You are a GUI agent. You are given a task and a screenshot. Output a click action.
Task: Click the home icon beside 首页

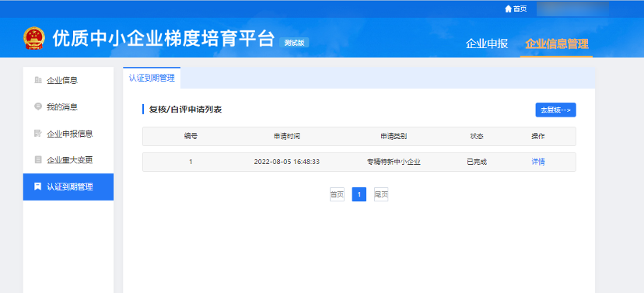[x=508, y=9]
